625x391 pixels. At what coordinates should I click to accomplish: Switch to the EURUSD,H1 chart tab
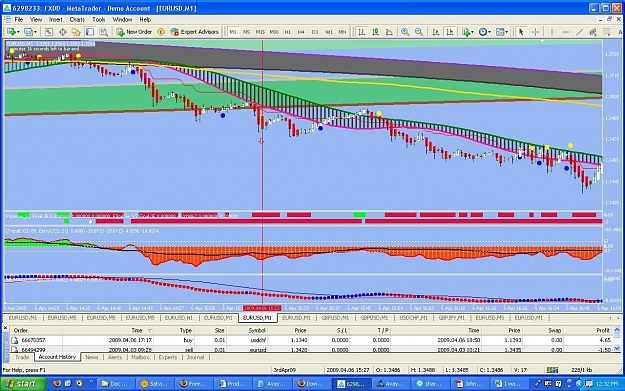tap(179, 318)
